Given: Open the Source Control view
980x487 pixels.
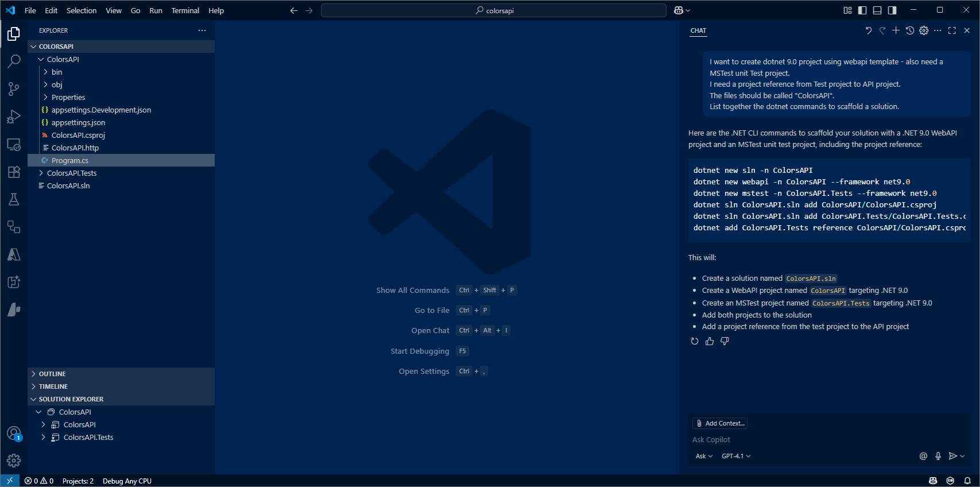Looking at the screenshot, I should click(14, 89).
